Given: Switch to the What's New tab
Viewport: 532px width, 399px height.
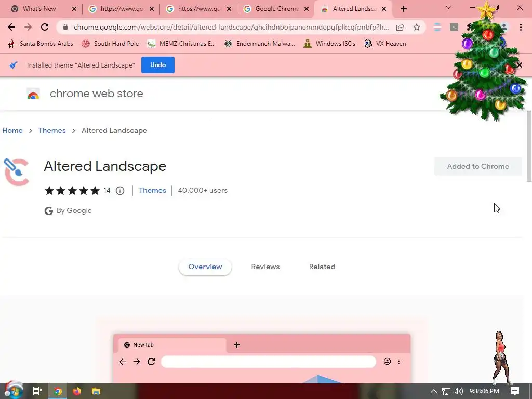Looking at the screenshot, I should (x=39, y=9).
